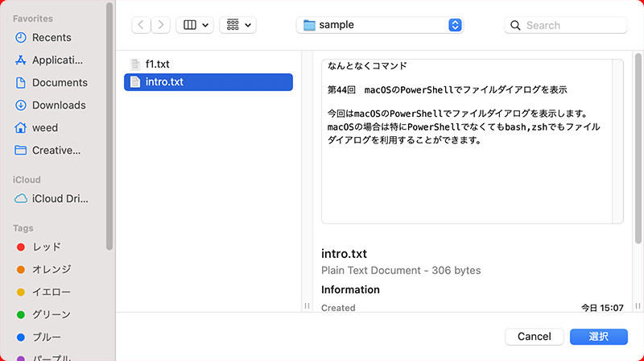Screen dimensions: 644x361
Task: Go to the weed home folder
Action: [x=36, y=128]
